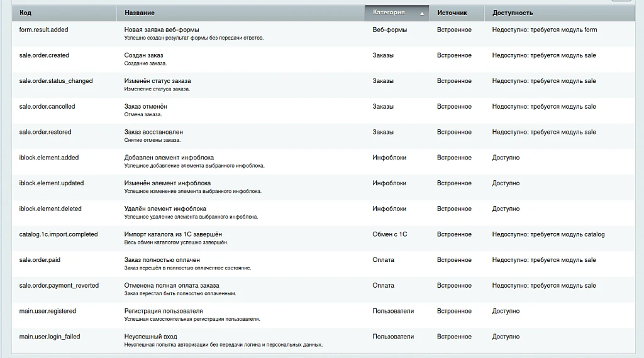This screenshot has width=644, height=358.
Task: Click description Создание заказа.
Action: pyautogui.click(x=145, y=63)
